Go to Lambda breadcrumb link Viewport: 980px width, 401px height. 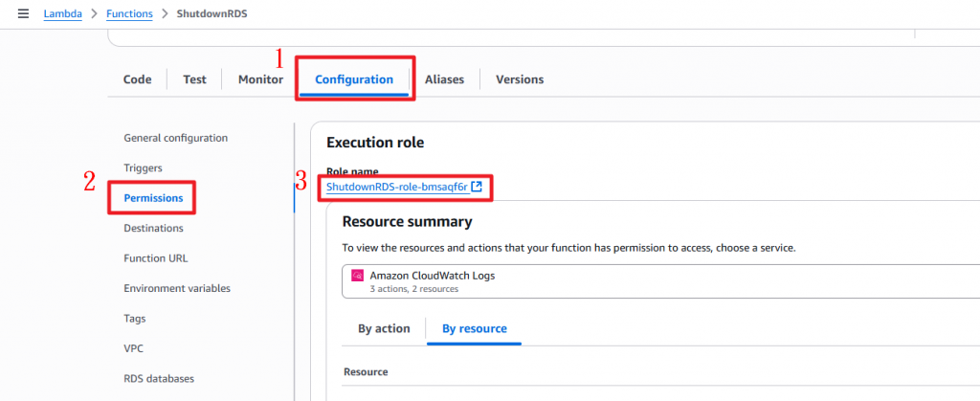[x=62, y=13]
